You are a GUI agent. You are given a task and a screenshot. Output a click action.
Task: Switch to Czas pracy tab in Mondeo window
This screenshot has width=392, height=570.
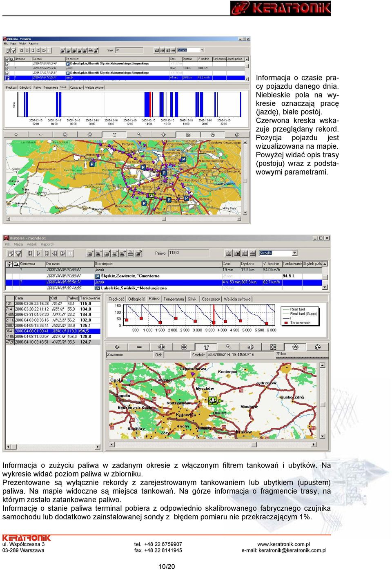point(76,87)
